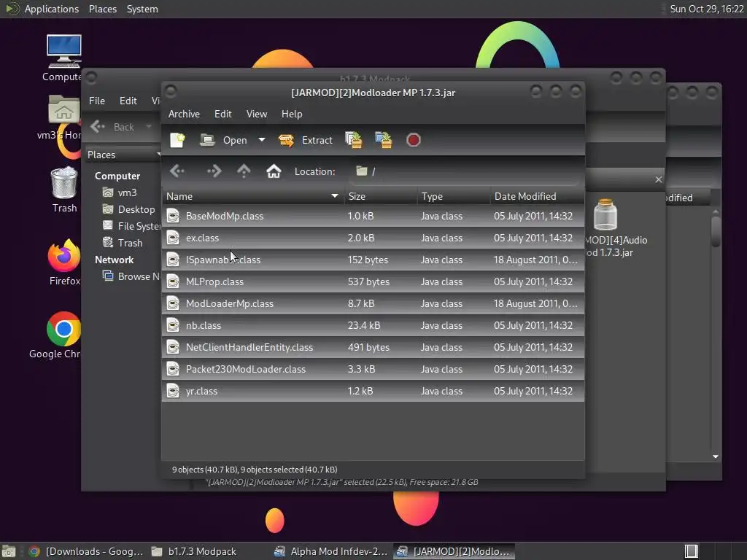The image size is (747, 560).
Task: Click the Add files to archive icon
Action: coord(354,140)
